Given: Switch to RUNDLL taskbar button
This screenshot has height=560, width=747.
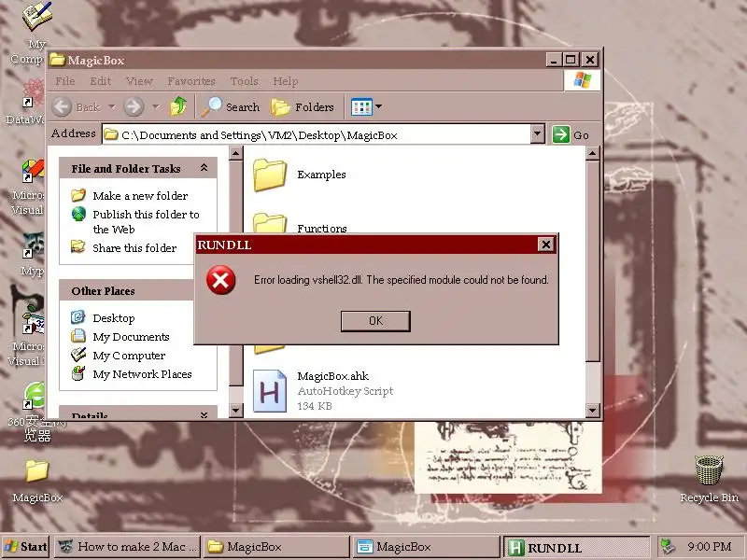Looking at the screenshot, I should coord(575,547).
